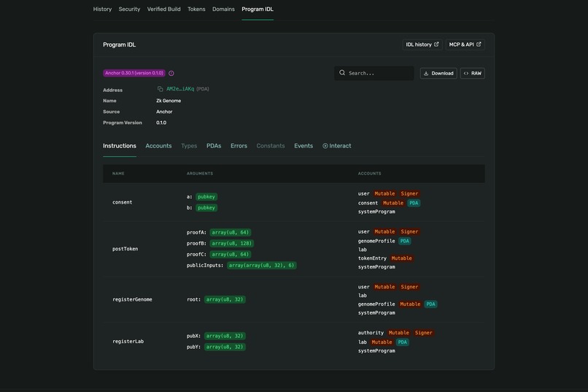588x392 pixels.
Task: Click the proofC array(u8, 64) type
Action: click(231, 254)
